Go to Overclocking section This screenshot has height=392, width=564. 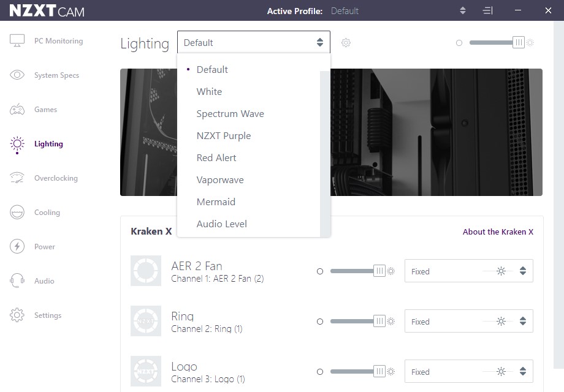click(x=56, y=178)
